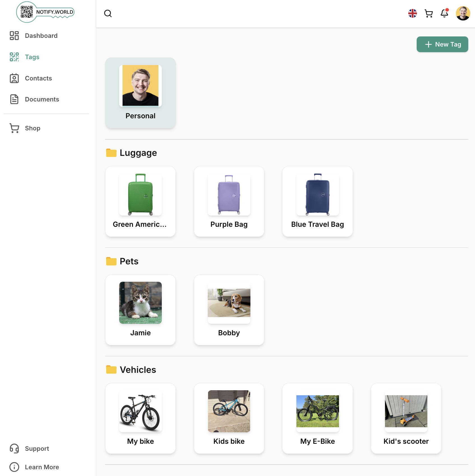Image resolution: width=475 pixels, height=476 pixels.
Task: Click the search magnifier icon
Action: [x=108, y=13]
